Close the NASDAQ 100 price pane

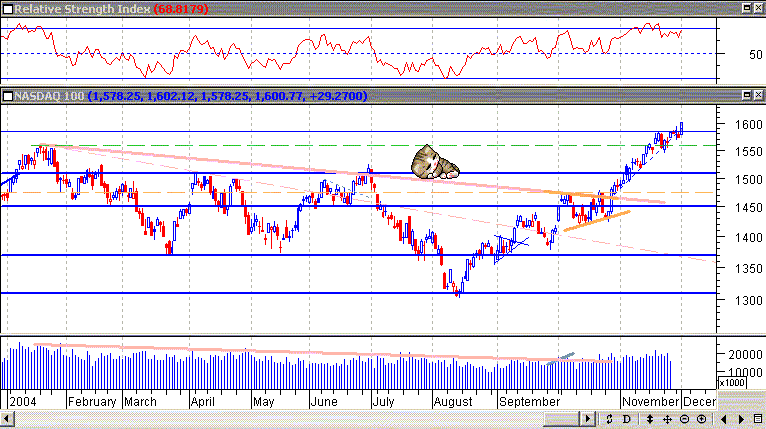(x=758, y=95)
